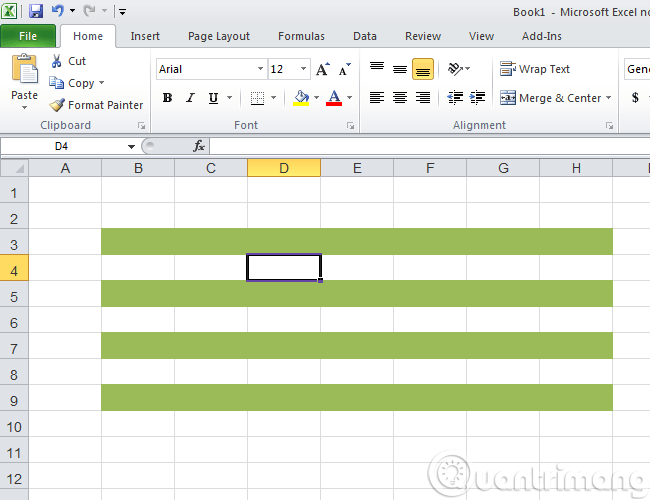Viewport: 650px width, 500px height.
Task: Toggle Top Align
Action: pos(377,69)
